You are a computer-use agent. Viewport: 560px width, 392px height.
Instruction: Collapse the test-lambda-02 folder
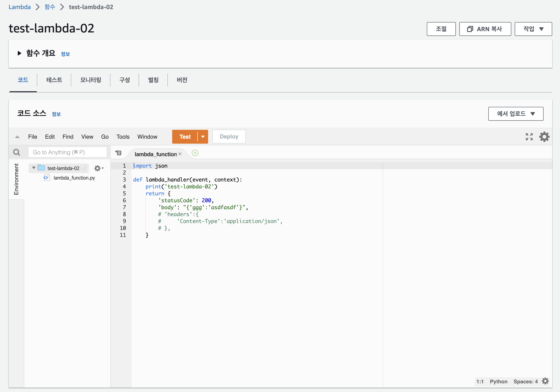pos(34,168)
